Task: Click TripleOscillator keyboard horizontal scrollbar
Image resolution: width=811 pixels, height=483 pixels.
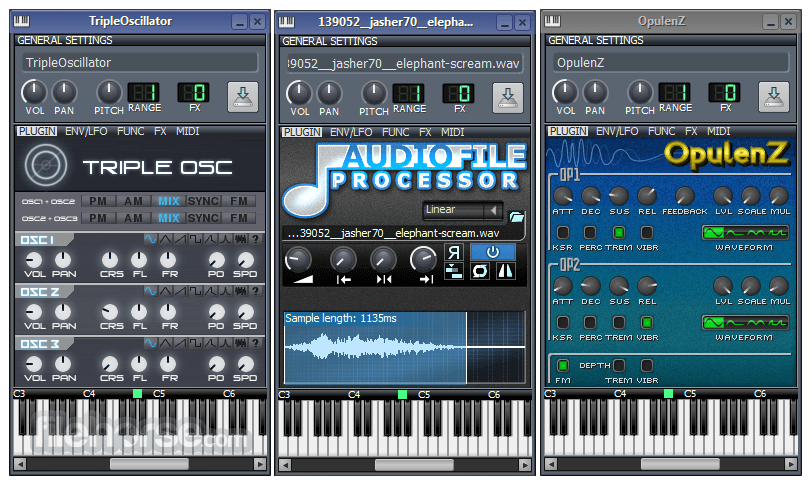Action: (139, 464)
